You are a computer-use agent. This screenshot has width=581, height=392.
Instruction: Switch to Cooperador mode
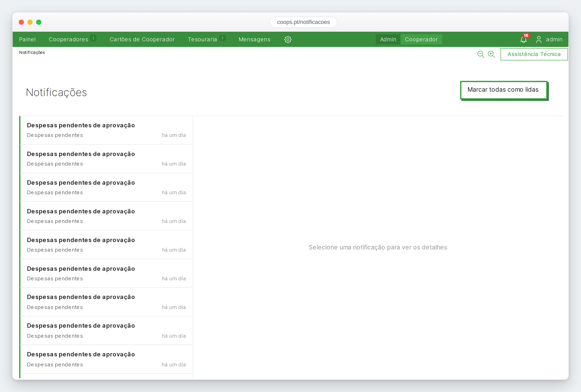pos(421,40)
